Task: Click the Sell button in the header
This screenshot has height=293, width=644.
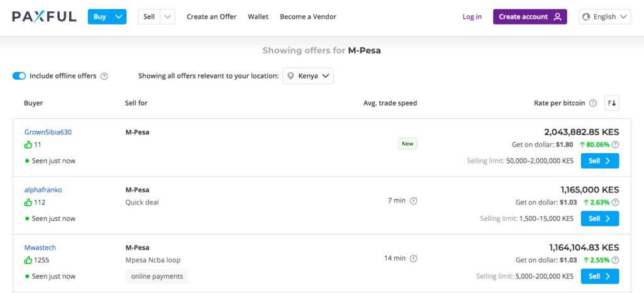Action: click(x=149, y=17)
